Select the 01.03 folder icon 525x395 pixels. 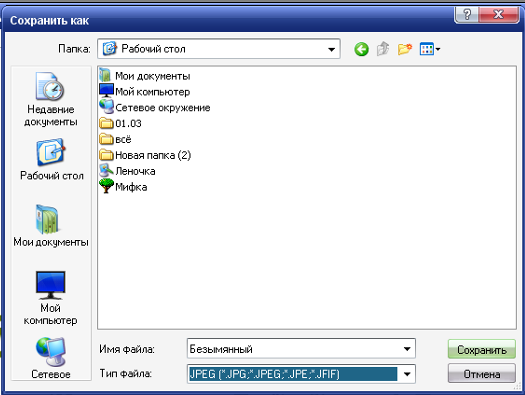pos(106,123)
